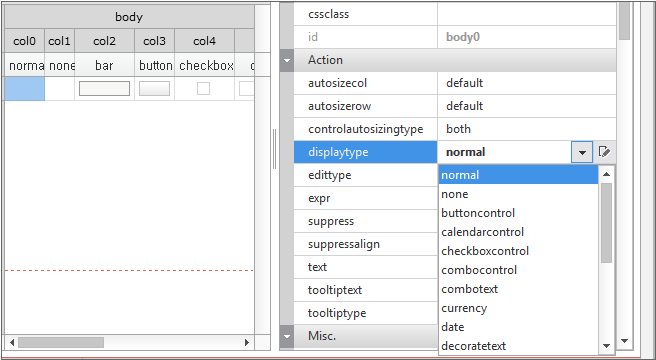
Task: Collapse the Misc. property group
Action: coord(287,336)
